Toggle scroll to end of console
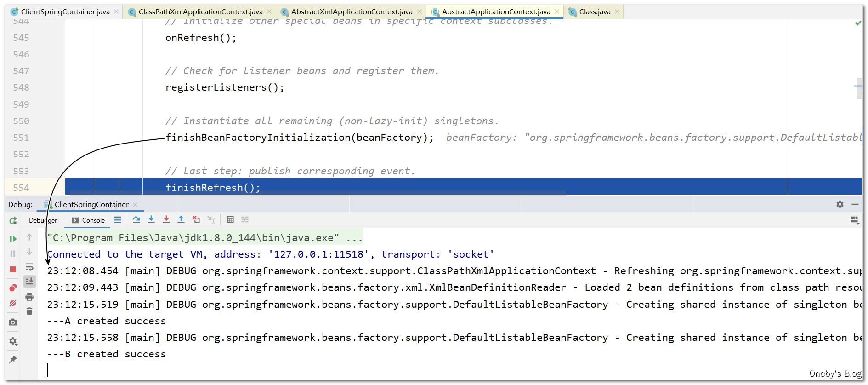Screen dimensions: 868x385 [x=29, y=281]
